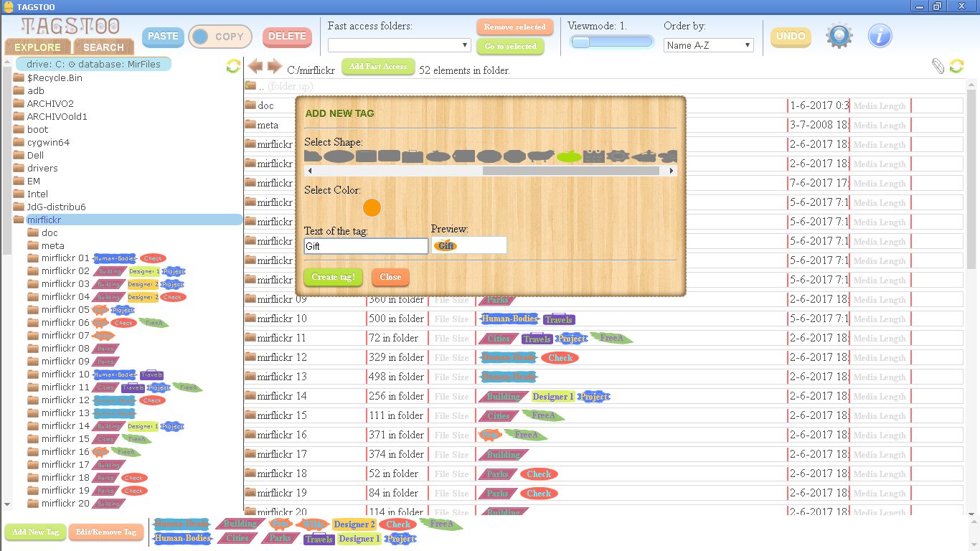Click the paperclip icon above file list
Screen dimensions: 980x551
[x=938, y=66]
